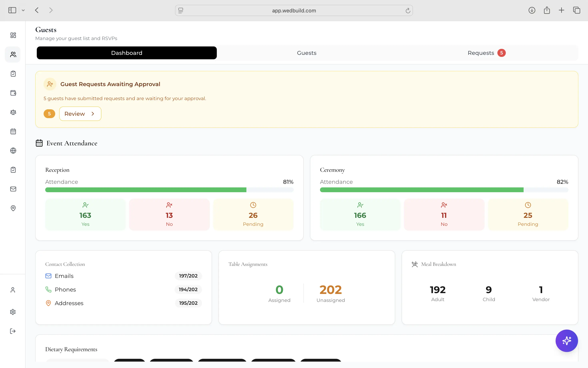Image resolution: width=588 pixels, height=368 pixels.
Task: Click the logout icon in sidebar
Action: pos(13,331)
